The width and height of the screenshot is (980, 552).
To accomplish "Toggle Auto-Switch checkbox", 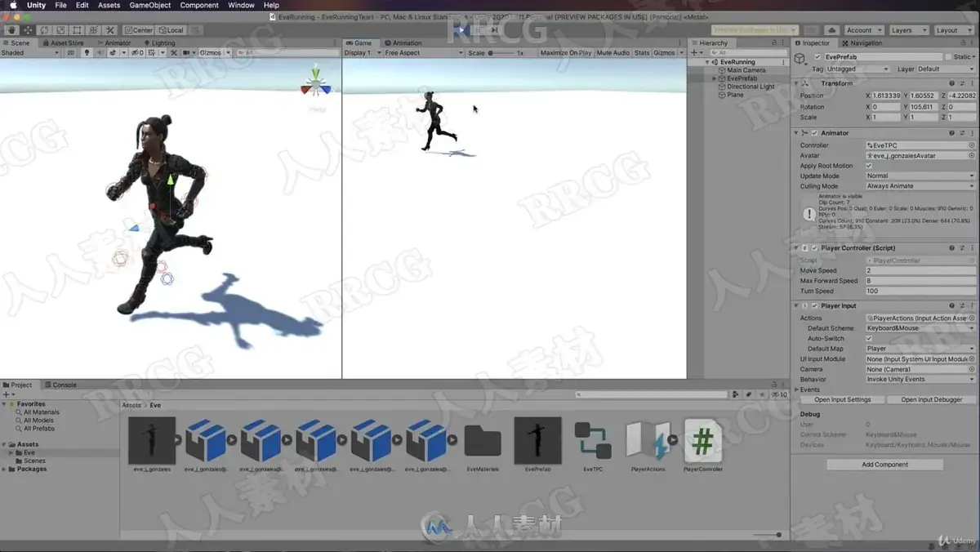I will pyautogui.click(x=869, y=338).
